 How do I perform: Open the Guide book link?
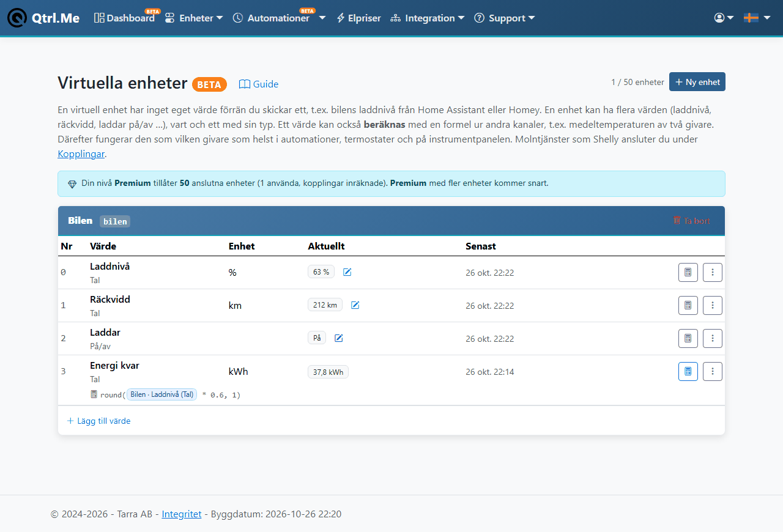[x=258, y=84]
